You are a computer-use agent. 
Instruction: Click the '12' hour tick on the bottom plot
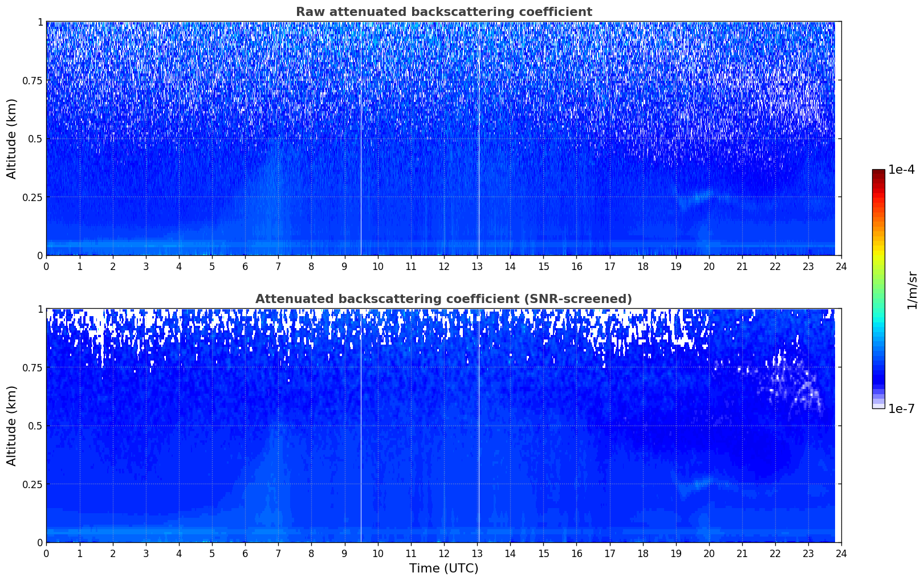tap(443, 553)
